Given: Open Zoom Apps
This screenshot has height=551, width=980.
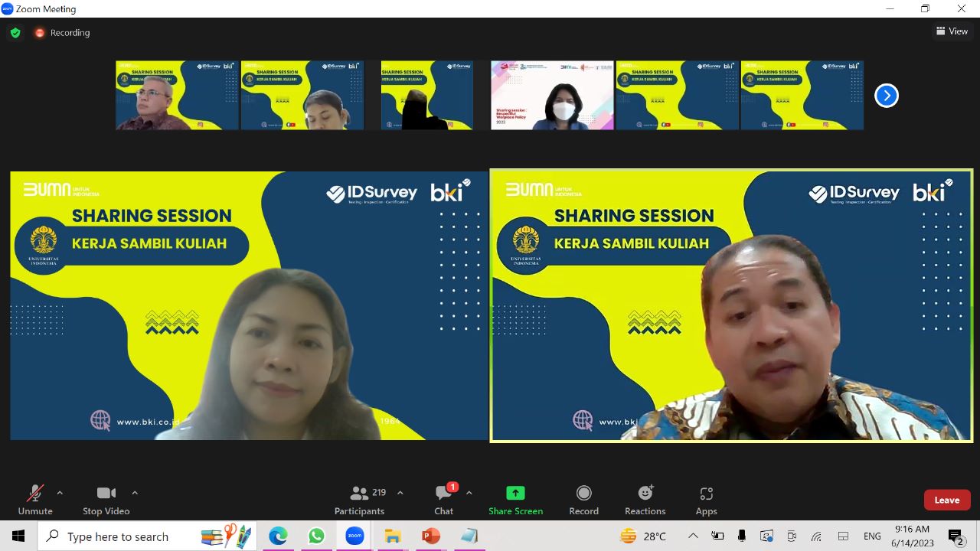Looking at the screenshot, I should pyautogui.click(x=706, y=500).
